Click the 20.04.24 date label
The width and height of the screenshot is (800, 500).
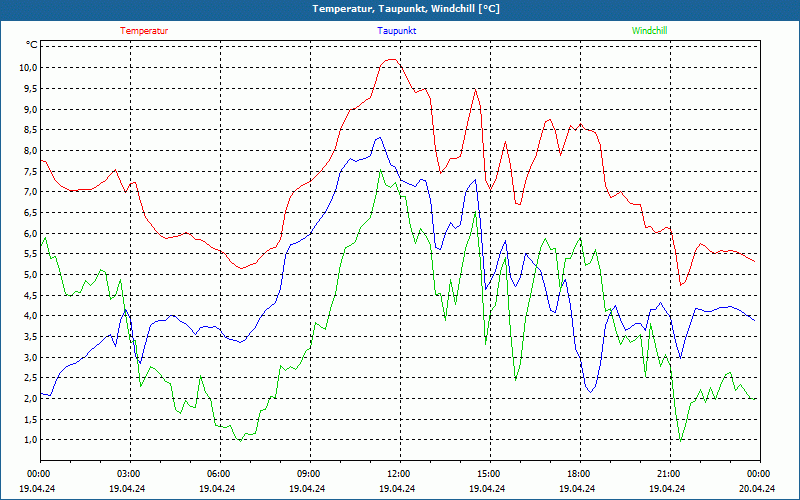(x=757, y=488)
